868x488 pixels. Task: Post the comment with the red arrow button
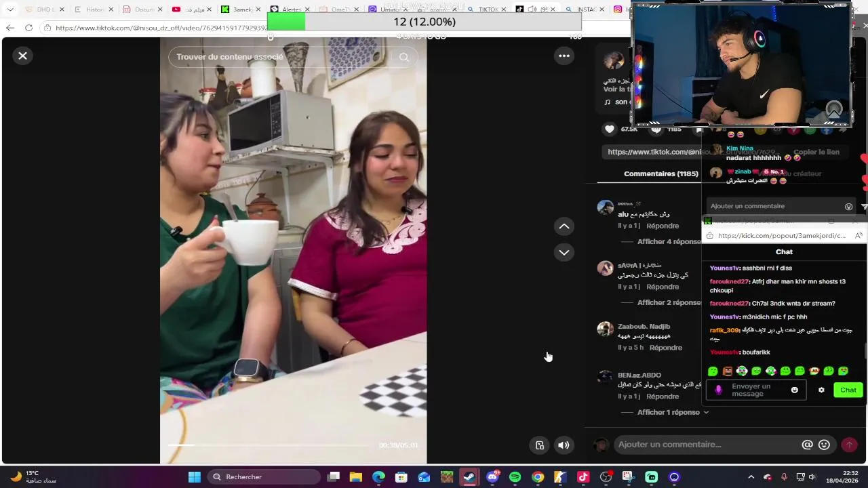point(849,445)
